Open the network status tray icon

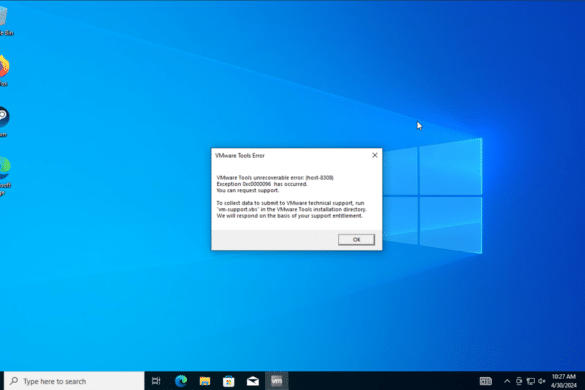coord(531,381)
